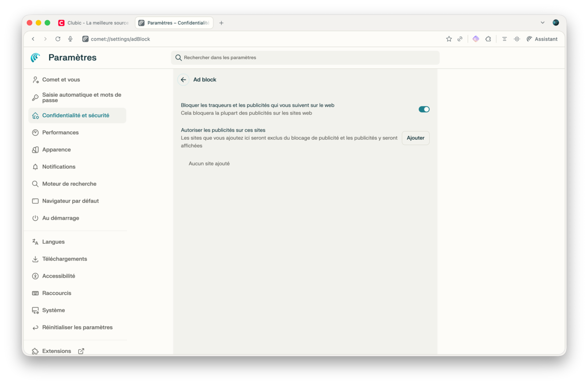Click the microphone icon beside reload
The width and height of the screenshot is (588, 385).
(70, 39)
